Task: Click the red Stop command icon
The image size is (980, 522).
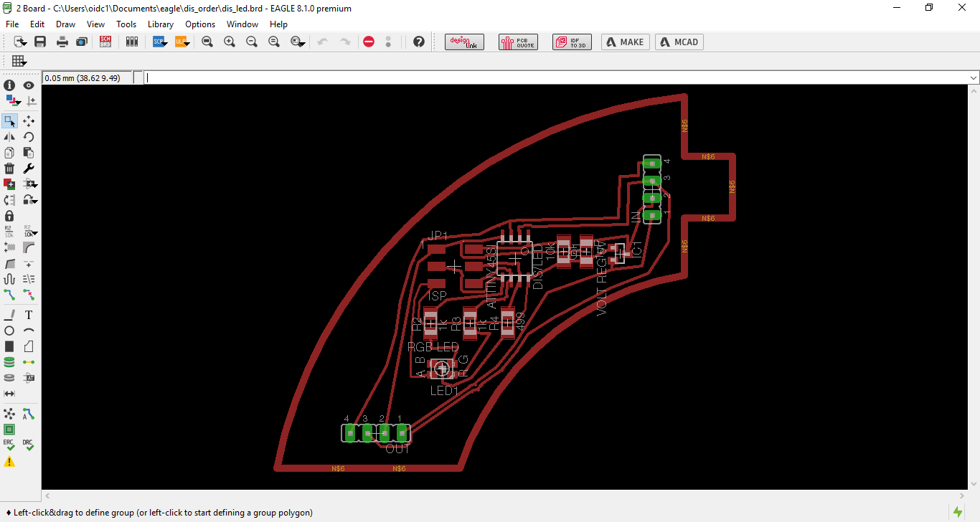Action: point(369,42)
